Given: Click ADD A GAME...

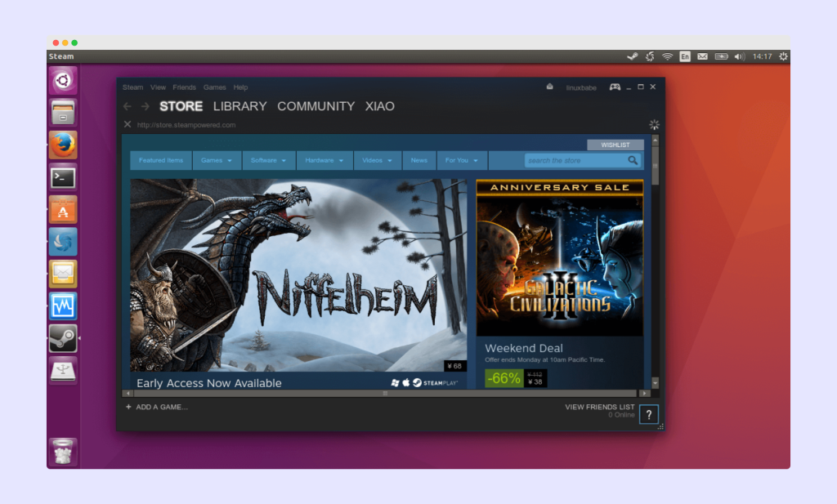Looking at the screenshot, I should [x=162, y=407].
